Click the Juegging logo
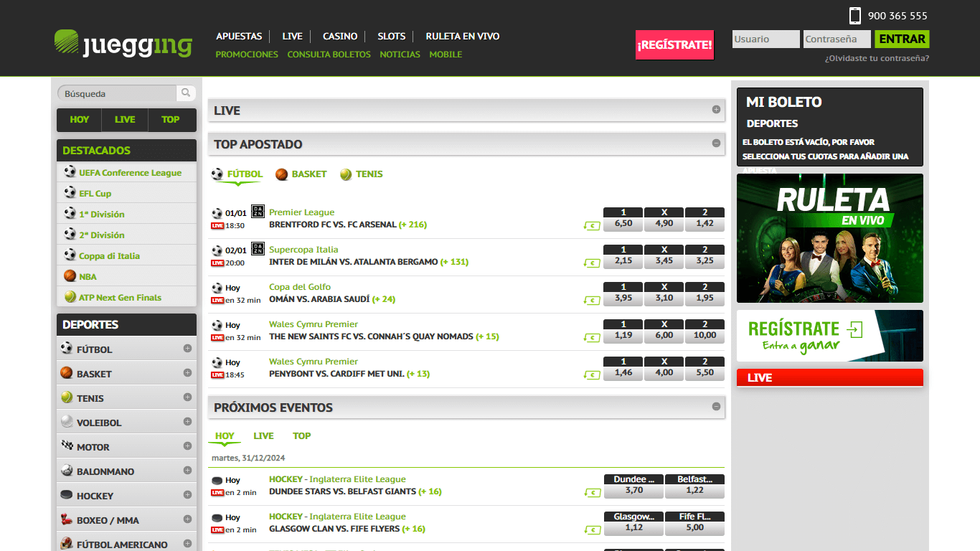 pos(123,43)
